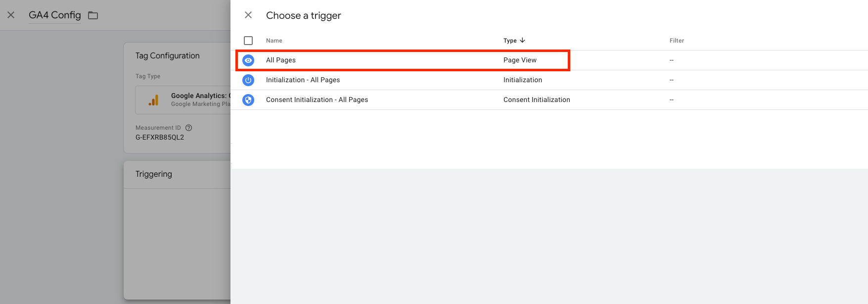
Task: Click the folder icon beside GA4 Config
Action: 93,15
